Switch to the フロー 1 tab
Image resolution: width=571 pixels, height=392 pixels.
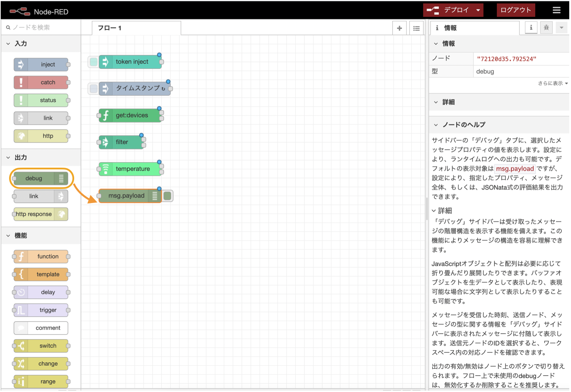tap(136, 28)
